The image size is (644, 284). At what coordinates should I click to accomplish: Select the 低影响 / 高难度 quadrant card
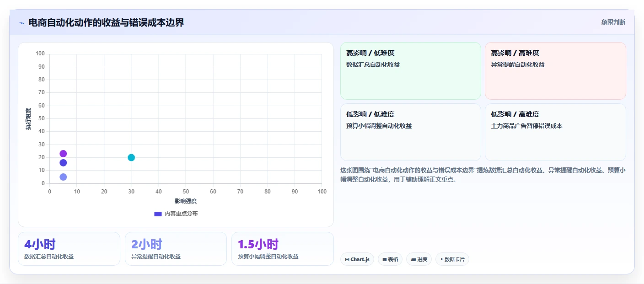[x=555, y=132]
